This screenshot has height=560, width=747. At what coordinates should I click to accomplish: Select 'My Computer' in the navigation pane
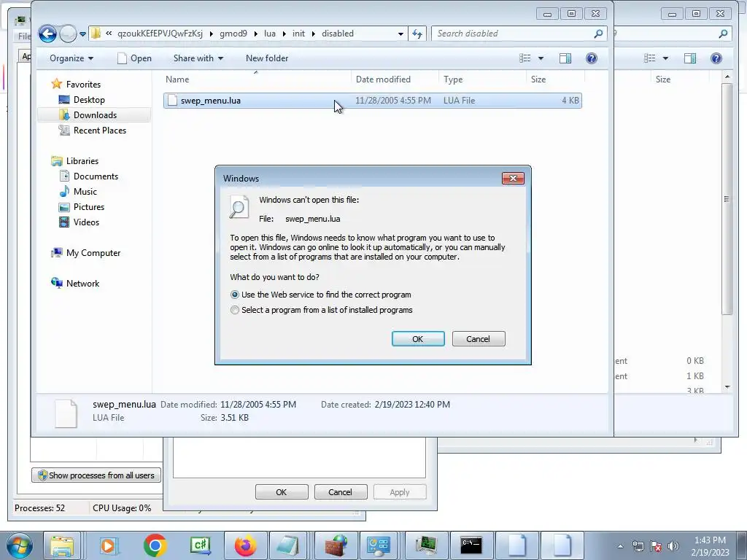tap(93, 253)
